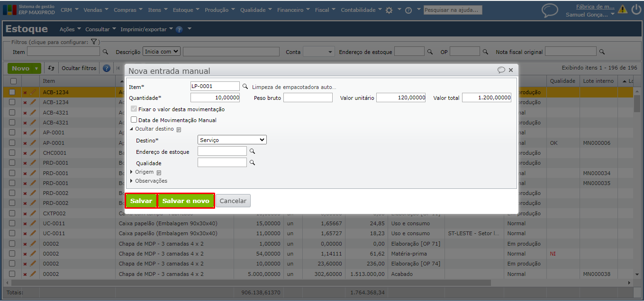Click the magnifier next to Item field in dialog
Image resolution: width=644 pixels, height=301 pixels.
(x=245, y=87)
